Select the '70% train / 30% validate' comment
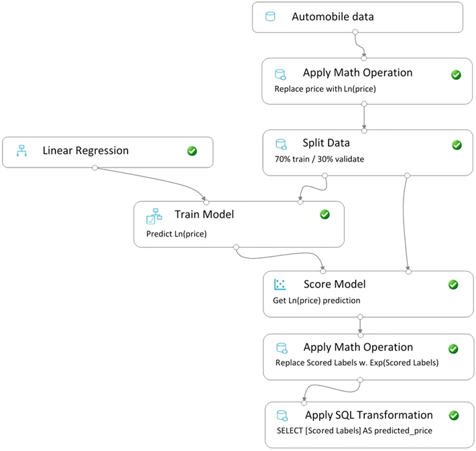 click(x=319, y=159)
